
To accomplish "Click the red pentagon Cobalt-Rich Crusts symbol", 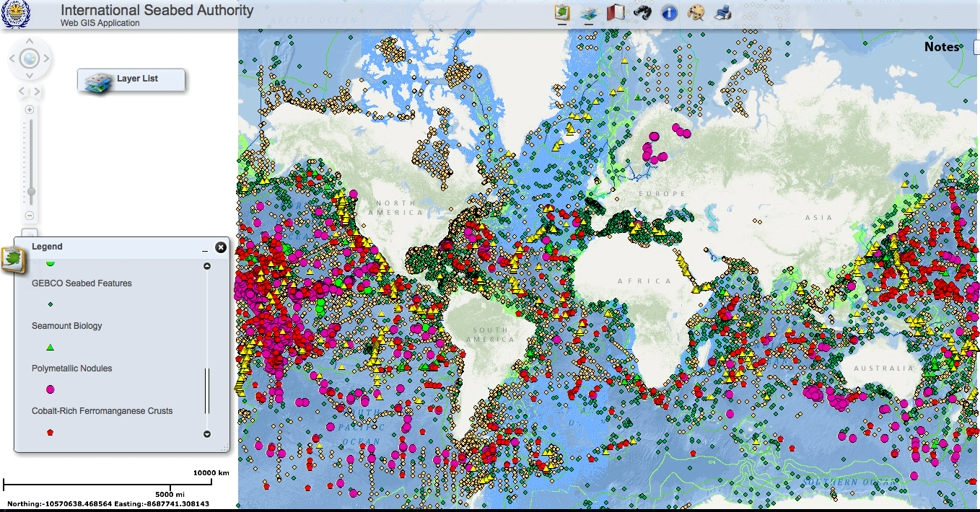I will click(51, 432).
